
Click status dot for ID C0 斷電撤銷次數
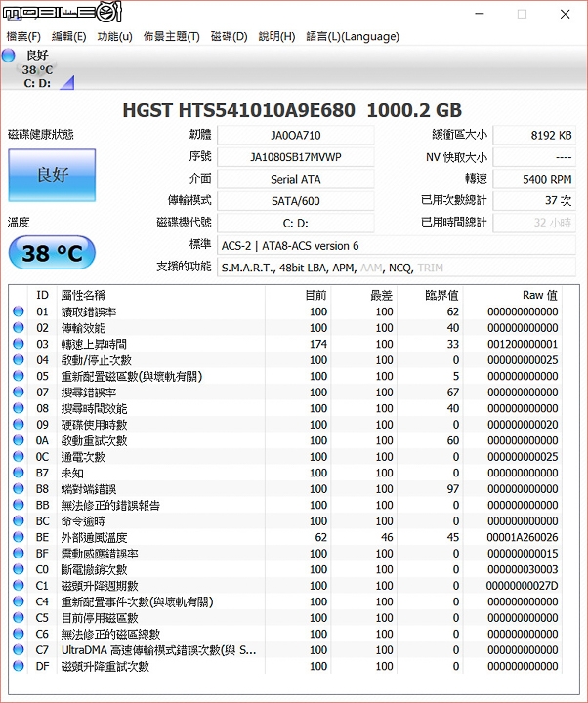pos(19,569)
